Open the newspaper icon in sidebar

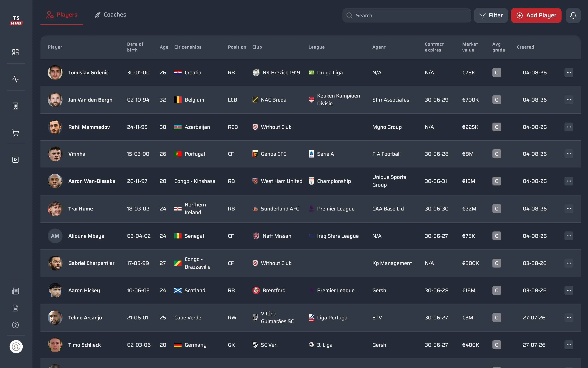point(15,291)
